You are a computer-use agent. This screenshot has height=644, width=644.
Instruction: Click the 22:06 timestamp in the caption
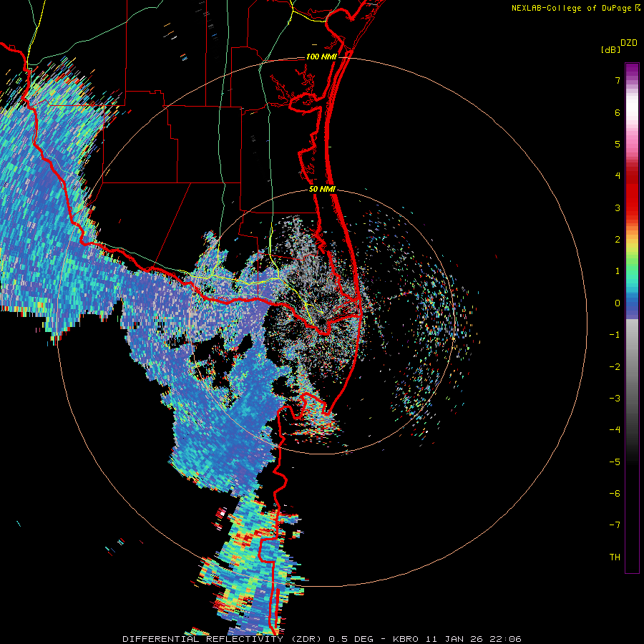click(x=507, y=639)
